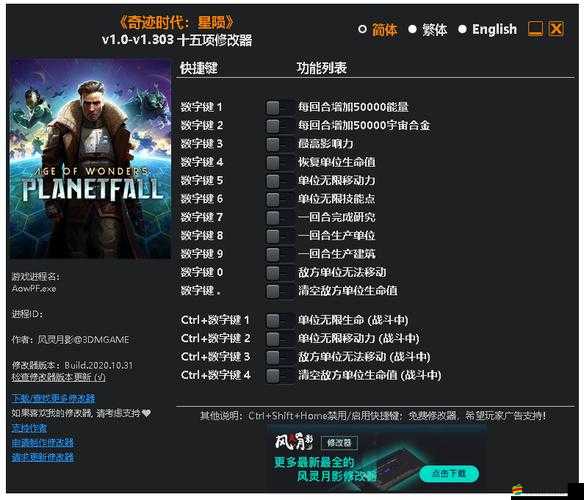Click the Ctrl+数字键 1 hotkey label
This screenshot has height=500, width=584.
(215, 320)
